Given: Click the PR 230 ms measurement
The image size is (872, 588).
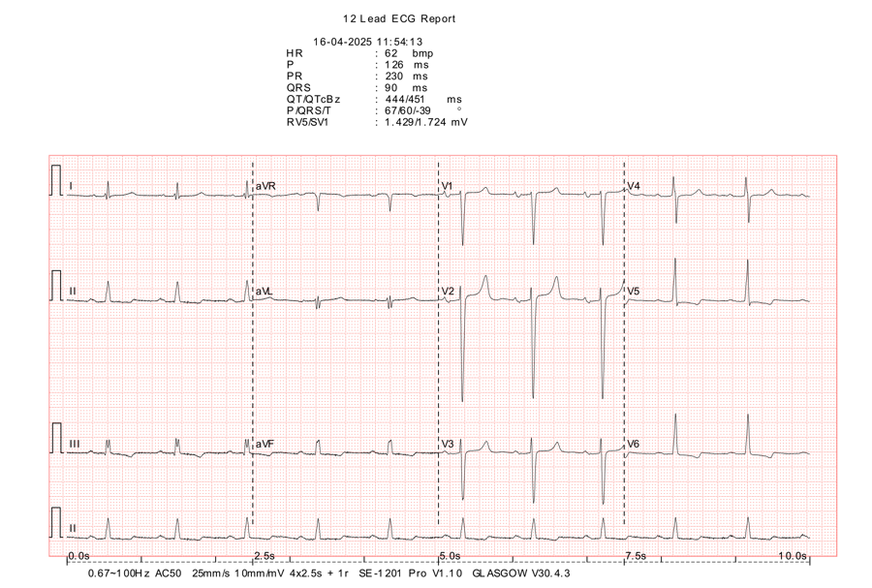Looking at the screenshot, I should tap(405, 76).
